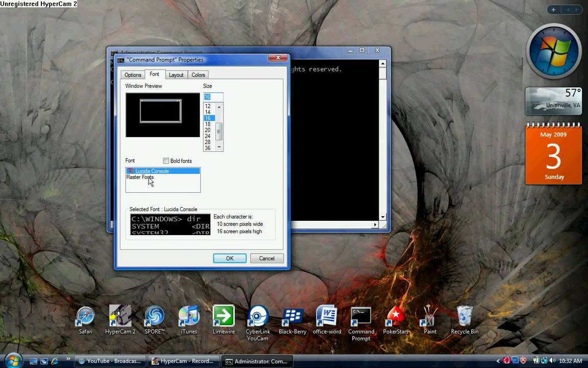Click the Administrator: Command Prompt taskbar button

(257, 361)
